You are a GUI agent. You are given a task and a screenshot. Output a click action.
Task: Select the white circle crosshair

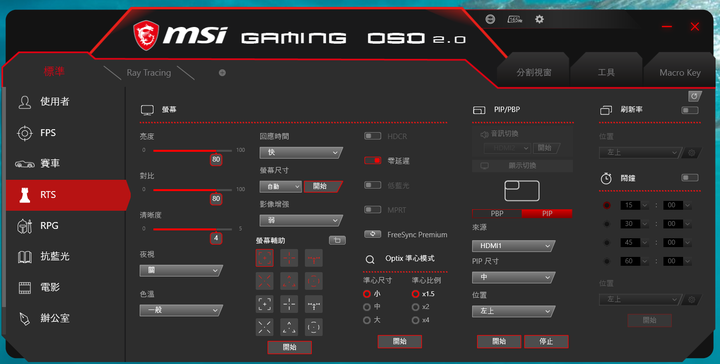[x=314, y=327]
